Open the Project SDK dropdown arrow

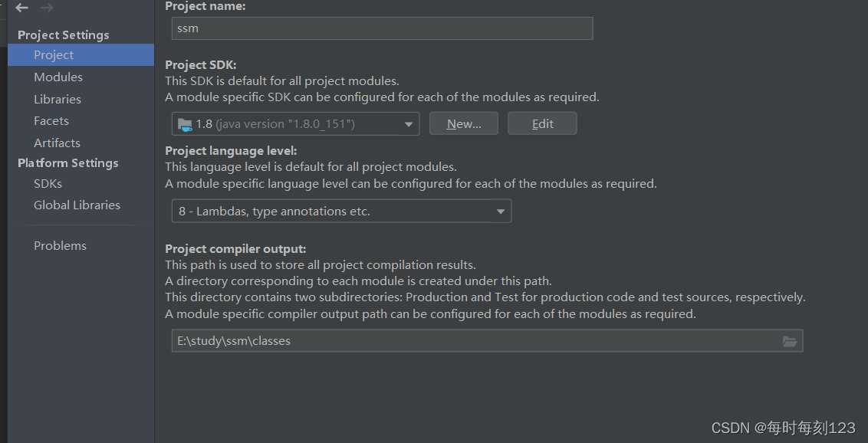tap(409, 124)
